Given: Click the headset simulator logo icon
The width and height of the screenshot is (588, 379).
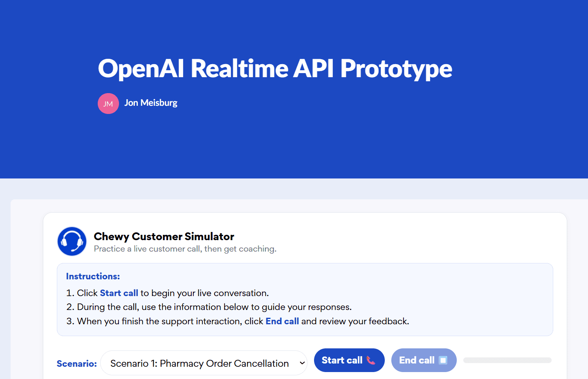Looking at the screenshot, I should click(72, 241).
